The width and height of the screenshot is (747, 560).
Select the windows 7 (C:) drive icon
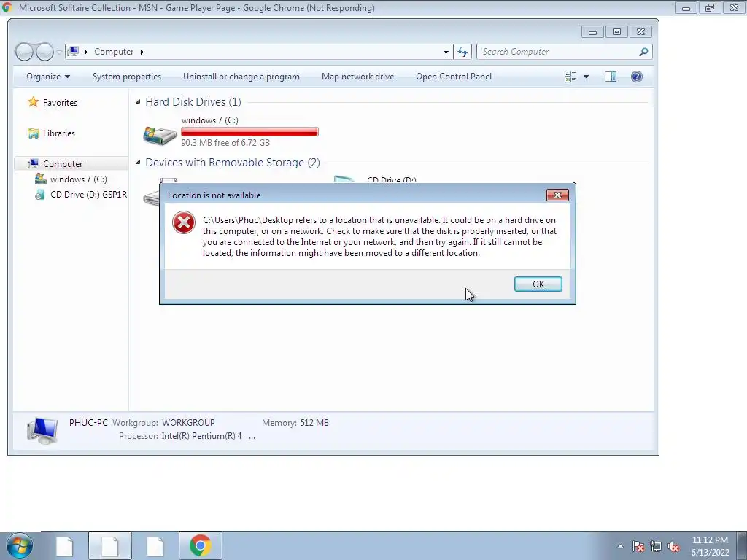(x=160, y=135)
